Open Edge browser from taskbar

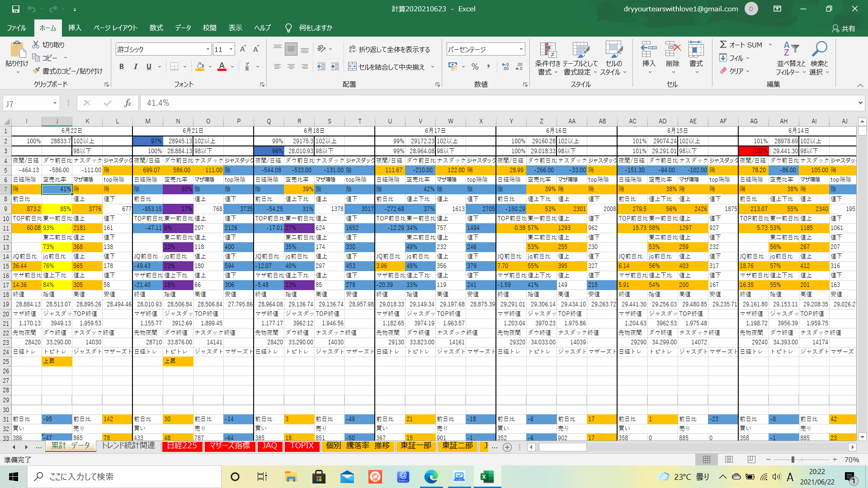coord(431,477)
